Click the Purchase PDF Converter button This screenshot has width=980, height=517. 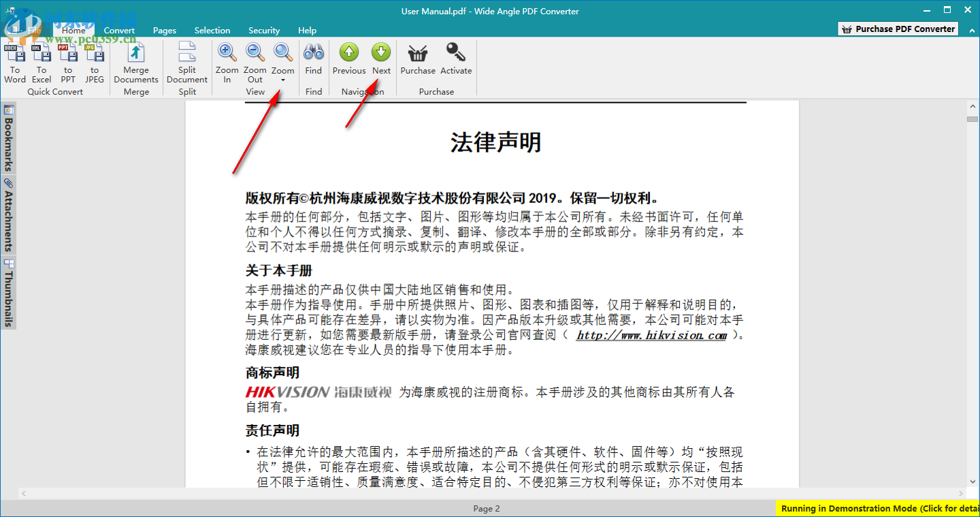[x=897, y=29]
